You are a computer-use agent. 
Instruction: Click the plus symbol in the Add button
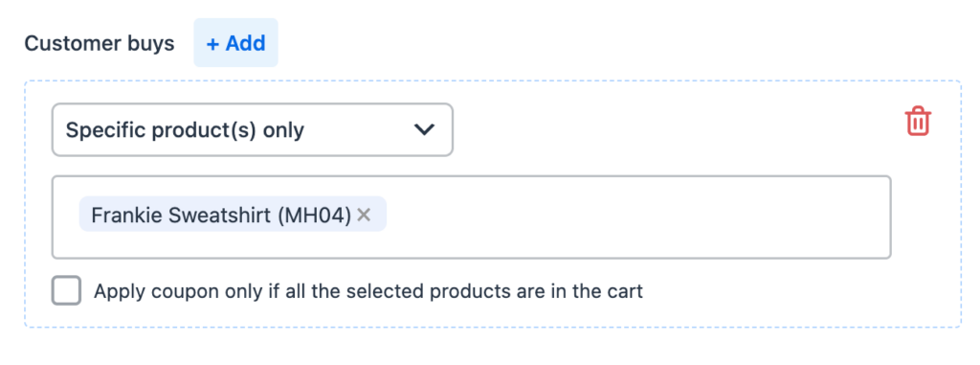pos(213,43)
